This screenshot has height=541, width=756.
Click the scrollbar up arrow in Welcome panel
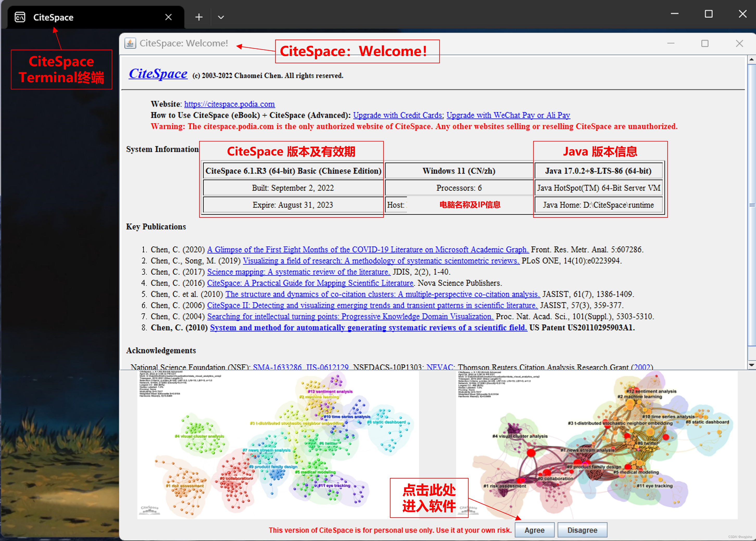(751, 60)
